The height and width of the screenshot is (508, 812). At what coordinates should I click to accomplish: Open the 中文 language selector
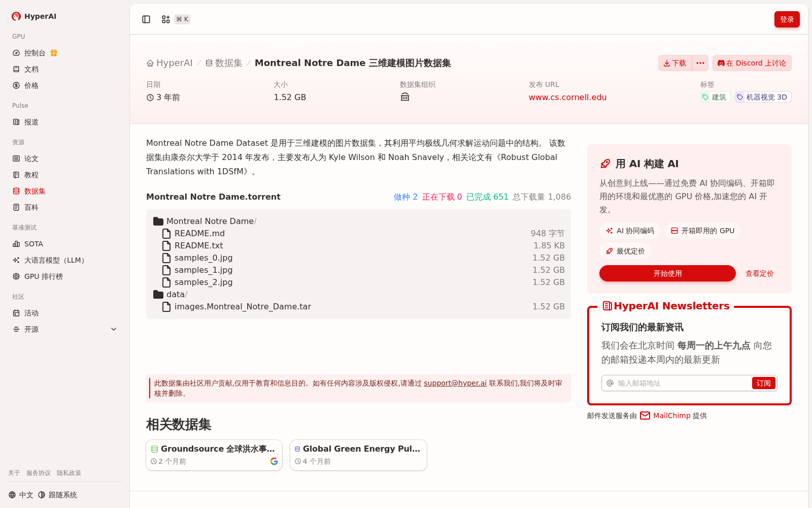coord(21,495)
